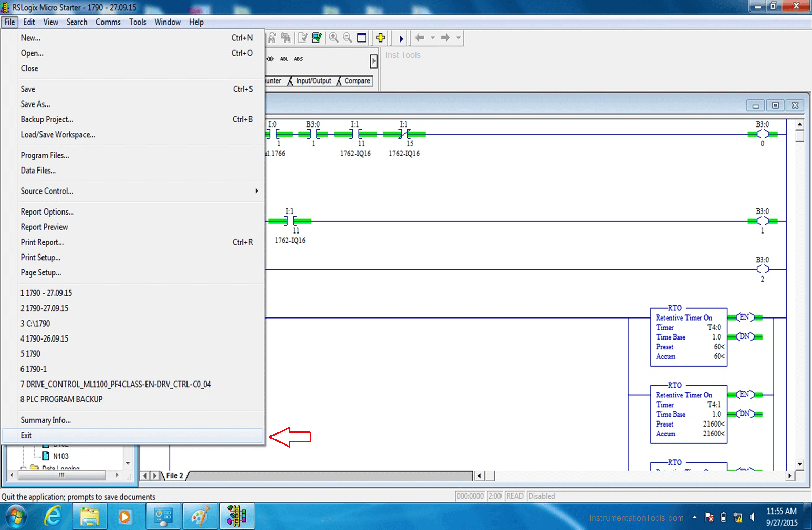This screenshot has width=812, height=530.
Task: Show hidden system tray icons
Action: 694,517
